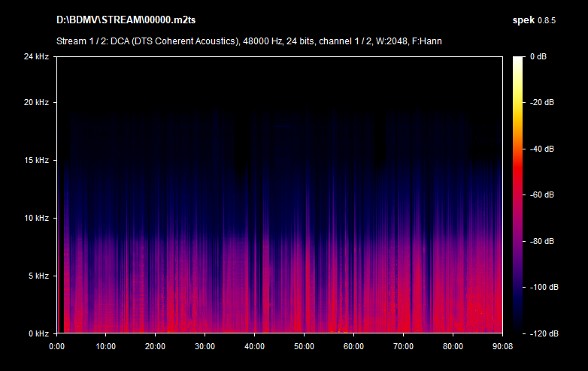Click the -80 dB label on color scale
Viewport: 588px width, 371px height.
tap(541, 241)
